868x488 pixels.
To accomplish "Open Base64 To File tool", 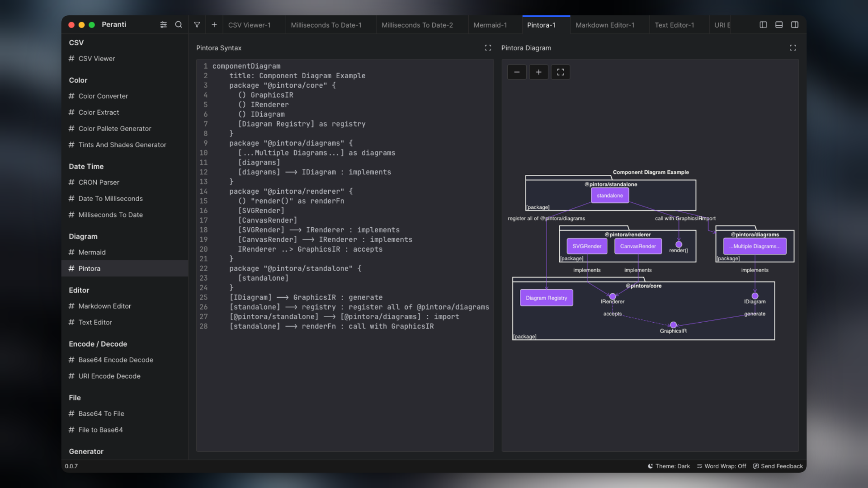I will click(125, 414).
